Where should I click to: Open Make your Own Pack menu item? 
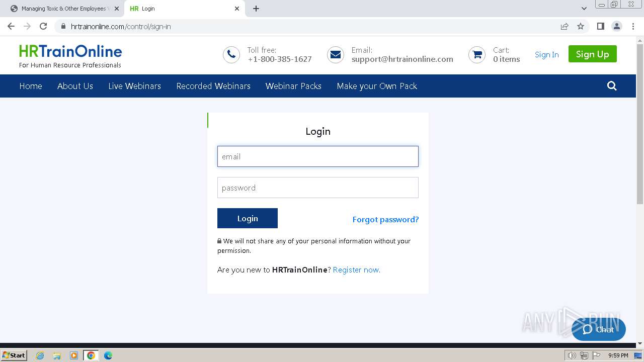tap(377, 86)
